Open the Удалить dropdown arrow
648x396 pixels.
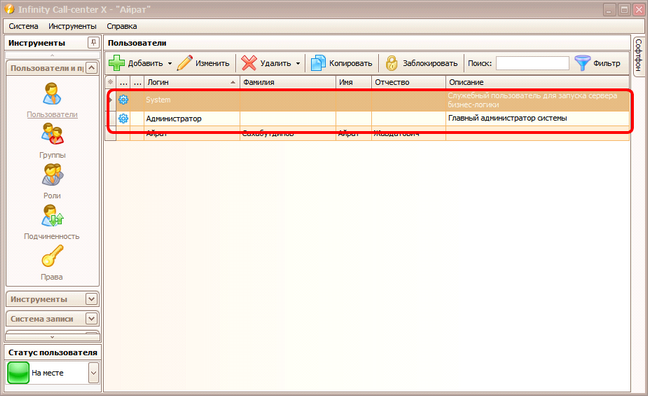pyautogui.click(x=298, y=63)
